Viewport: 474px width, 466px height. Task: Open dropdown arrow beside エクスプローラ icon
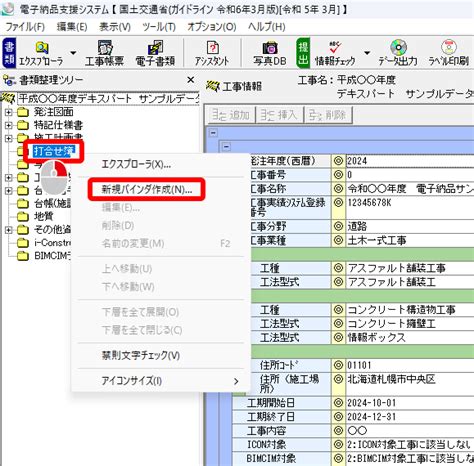(73, 53)
